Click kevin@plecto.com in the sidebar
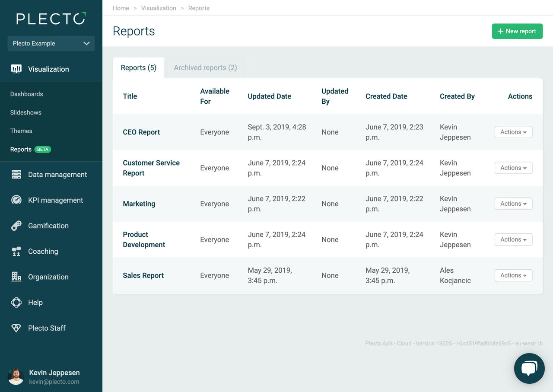Image resolution: width=553 pixels, height=392 pixels. click(x=54, y=382)
